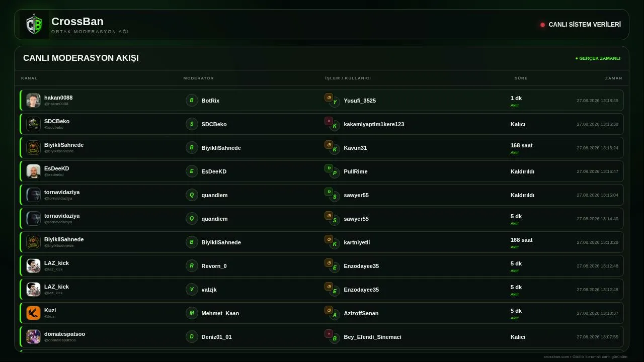Click the GERÇEK ZAMANLI status label
Viewport: 644px width, 362px height.
click(598, 58)
